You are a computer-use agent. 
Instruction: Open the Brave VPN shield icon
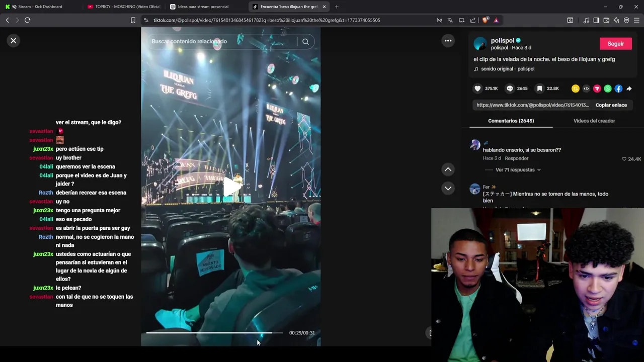click(x=626, y=20)
